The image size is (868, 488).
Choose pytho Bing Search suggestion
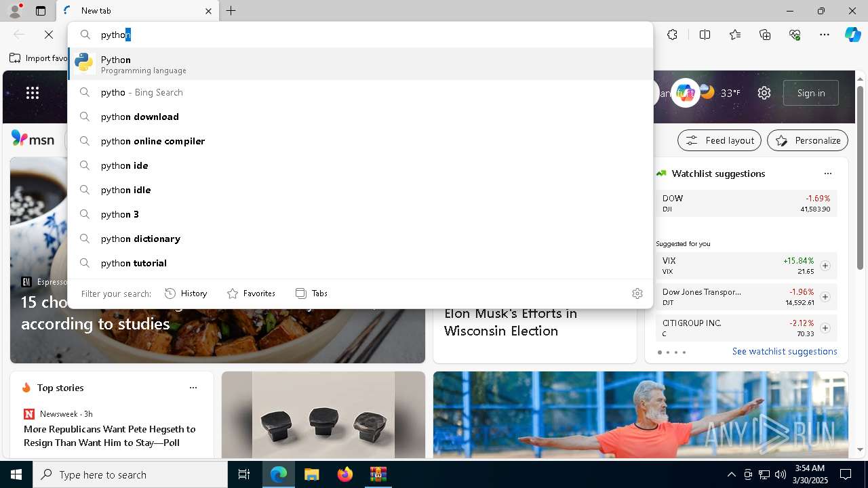(x=360, y=92)
